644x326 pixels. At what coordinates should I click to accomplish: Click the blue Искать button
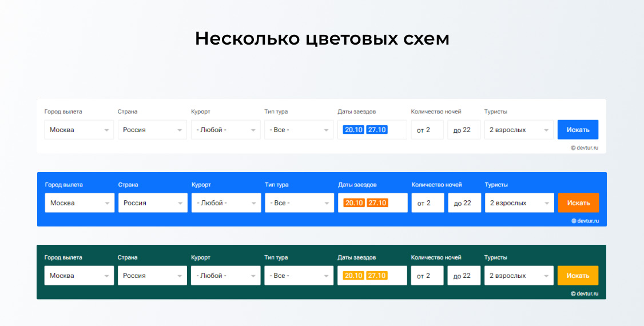(578, 130)
